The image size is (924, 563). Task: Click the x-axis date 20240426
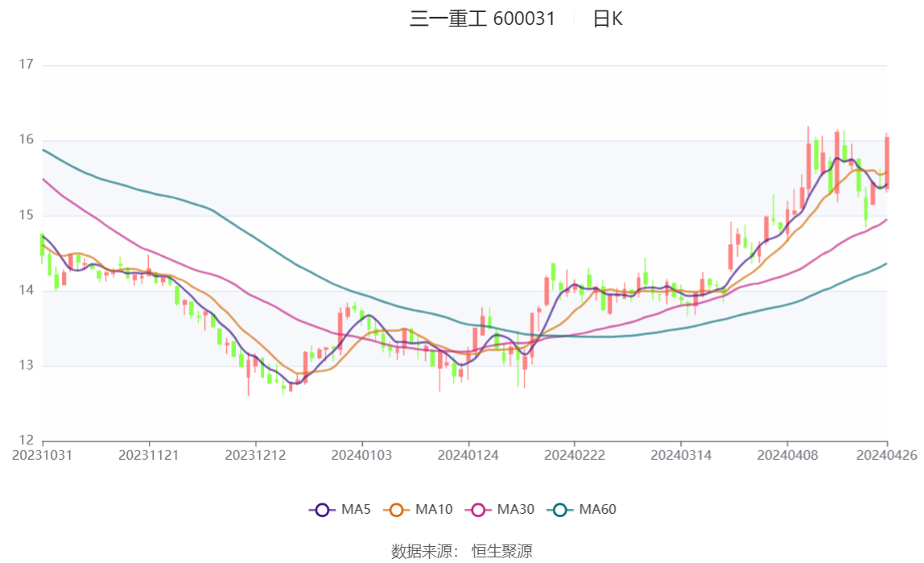[x=886, y=456]
